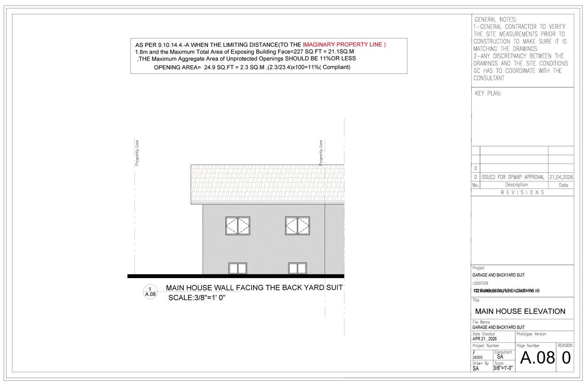Click the 'File Name' field label
Screen dimensions: 588x386
point(481,322)
